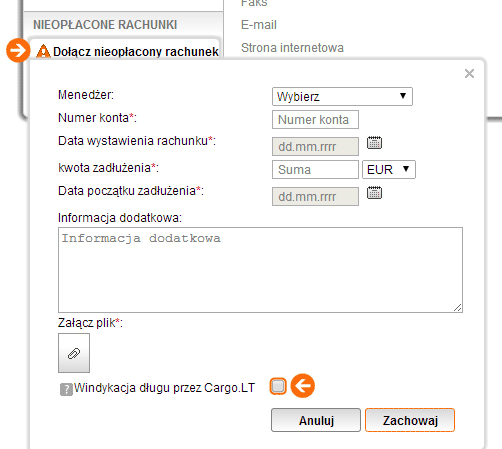Open the Menedżer Wybierz dropdown
Viewport: 502px width, 449px height.
point(342,97)
